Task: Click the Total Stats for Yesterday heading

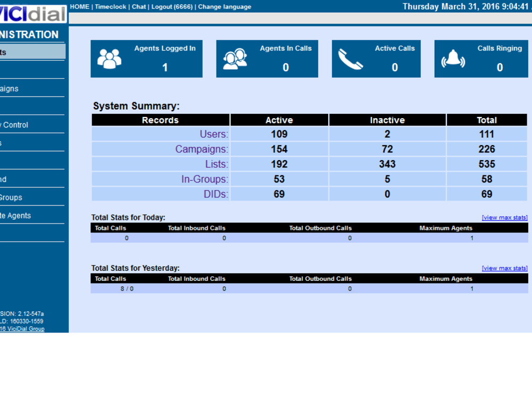Action: click(135, 268)
